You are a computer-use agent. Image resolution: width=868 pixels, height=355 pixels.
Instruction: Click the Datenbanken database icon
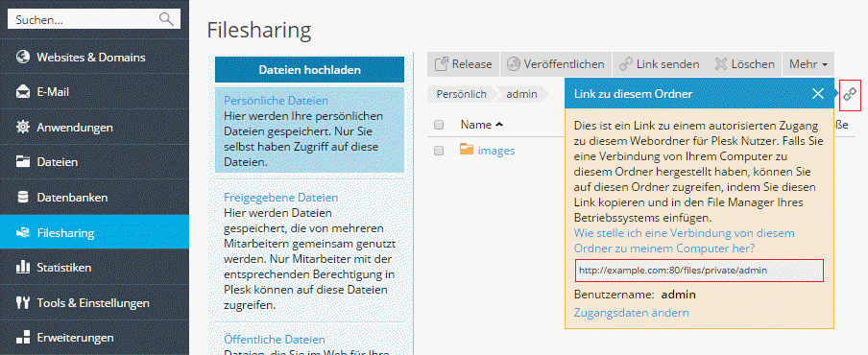coord(23,197)
